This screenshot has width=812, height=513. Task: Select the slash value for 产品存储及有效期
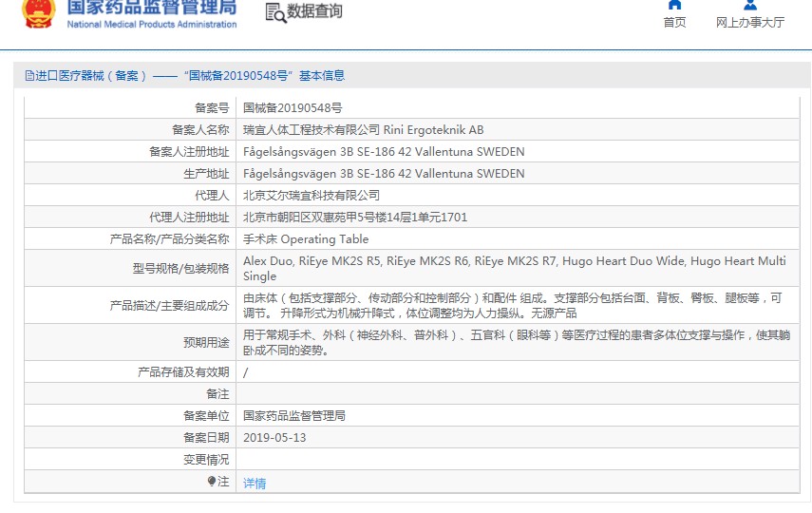[x=245, y=372]
